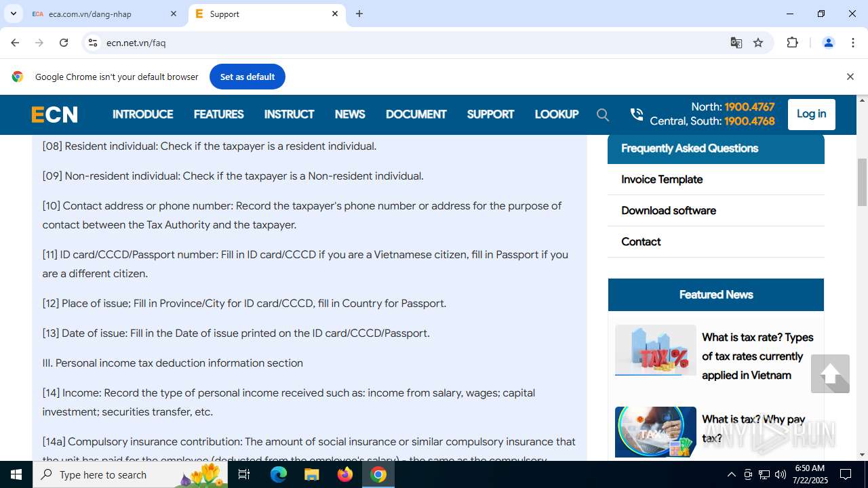This screenshot has width=868, height=488.
Task: Open the tab search dropdown arrow
Action: click(x=13, y=14)
